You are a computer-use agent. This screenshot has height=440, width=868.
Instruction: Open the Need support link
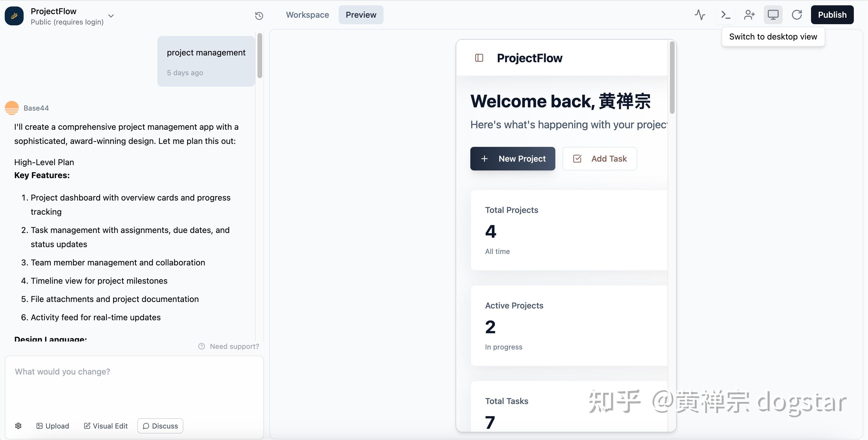[x=229, y=346]
